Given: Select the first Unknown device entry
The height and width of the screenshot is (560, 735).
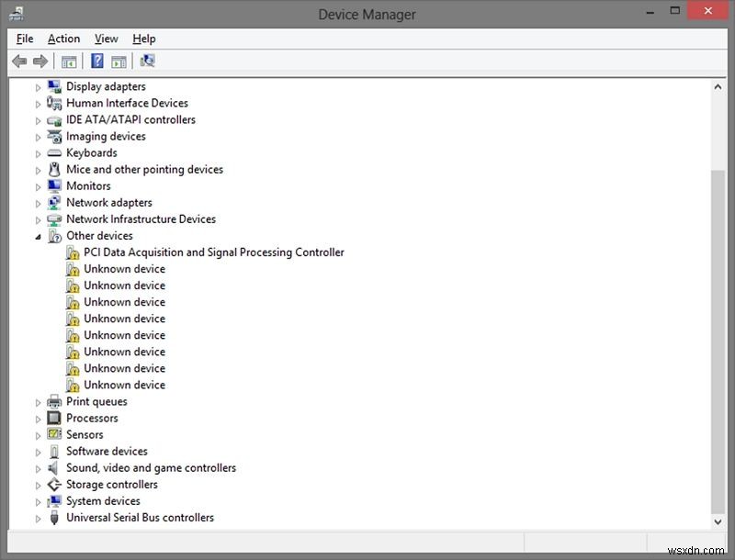Looking at the screenshot, I should coord(125,268).
